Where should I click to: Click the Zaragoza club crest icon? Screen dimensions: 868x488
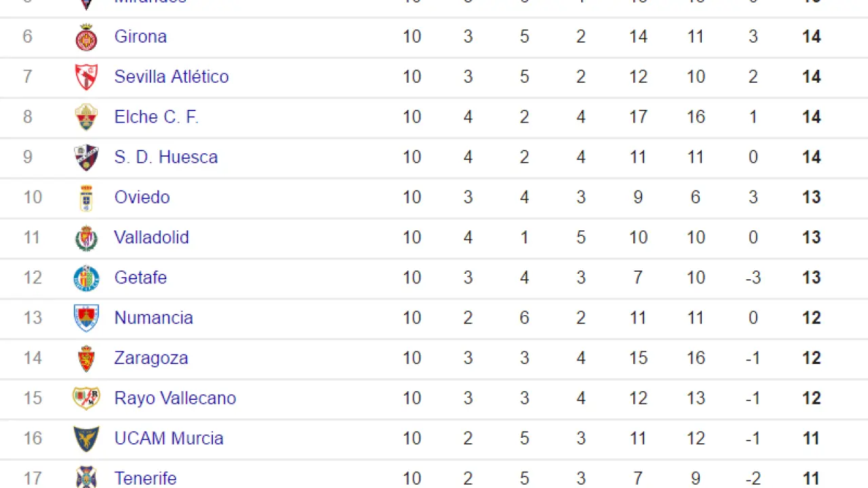coord(86,358)
